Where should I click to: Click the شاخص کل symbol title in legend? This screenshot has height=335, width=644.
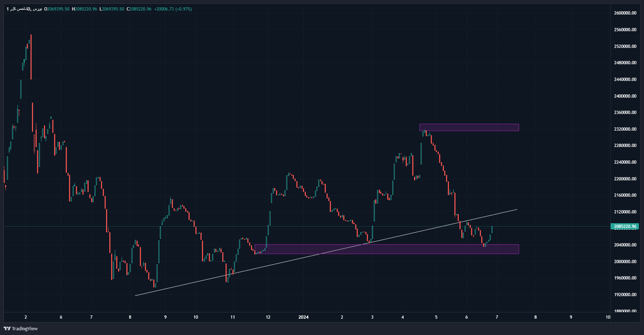(20, 9)
